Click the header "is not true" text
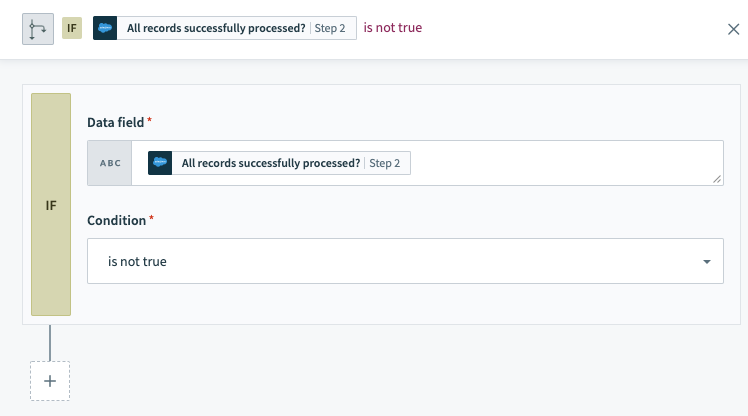The height and width of the screenshot is (416, 748). (x=392, y=28)
